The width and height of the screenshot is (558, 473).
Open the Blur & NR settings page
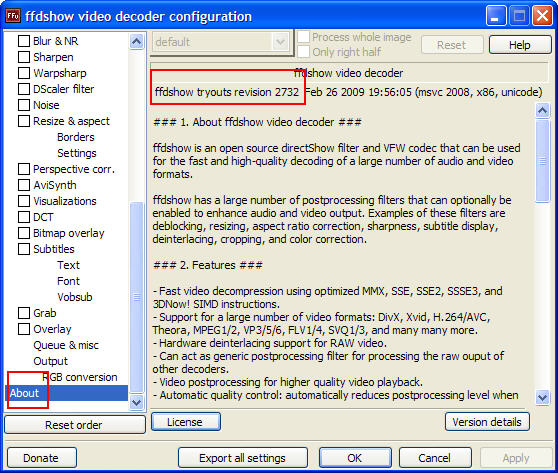[x=56, y=41]
